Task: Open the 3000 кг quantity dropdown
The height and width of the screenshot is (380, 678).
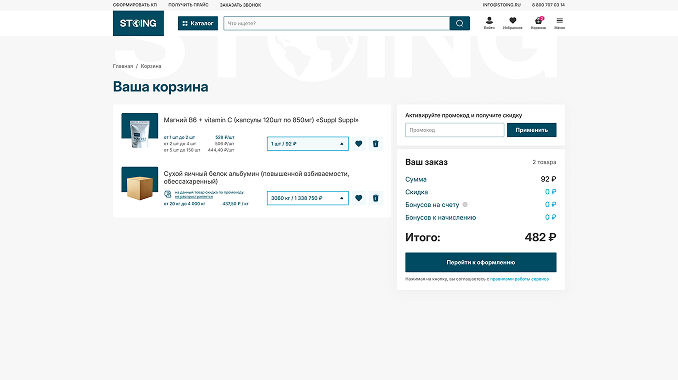Action: click(308, 198)
